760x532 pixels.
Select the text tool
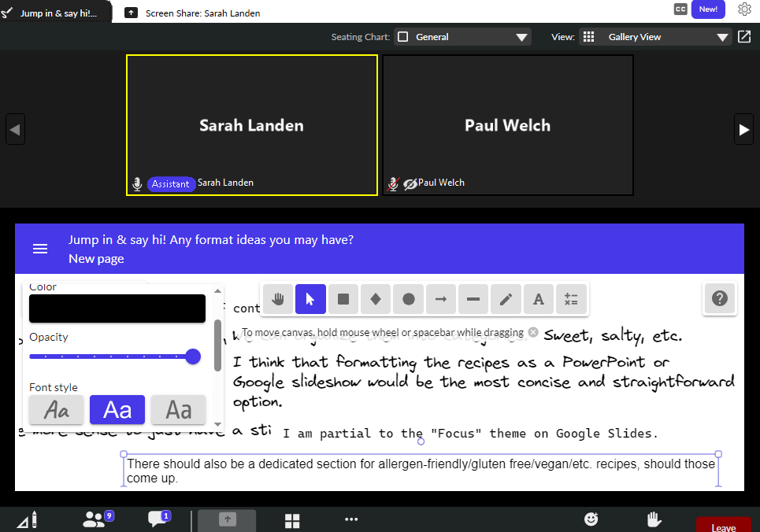click(539, 299)
